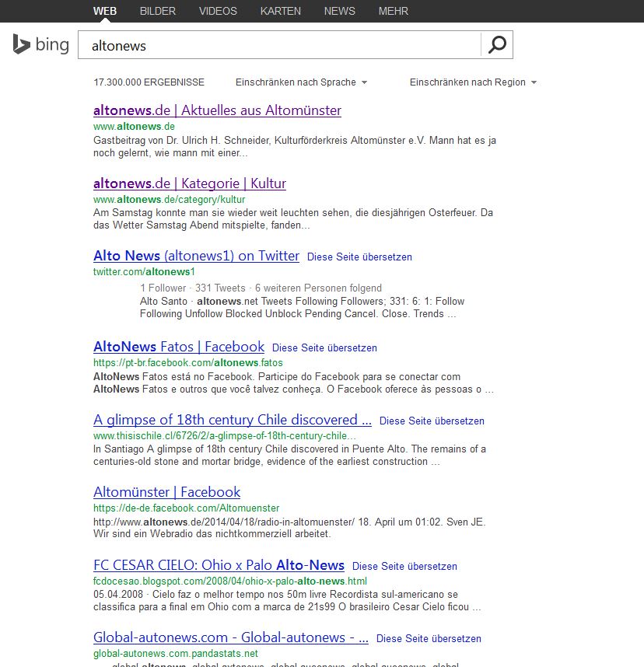Click the pt-br.facebook.com/altonews.fatos URL

(188, 363)
